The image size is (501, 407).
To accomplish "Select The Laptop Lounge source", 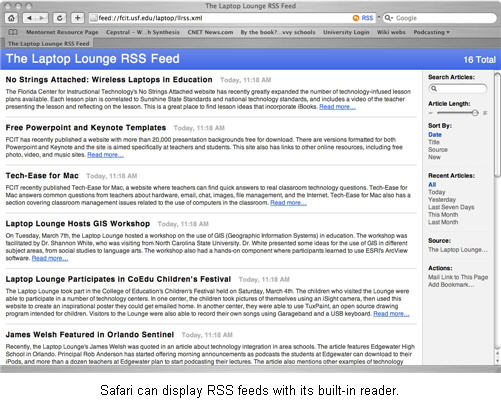I will click(458, 250).
